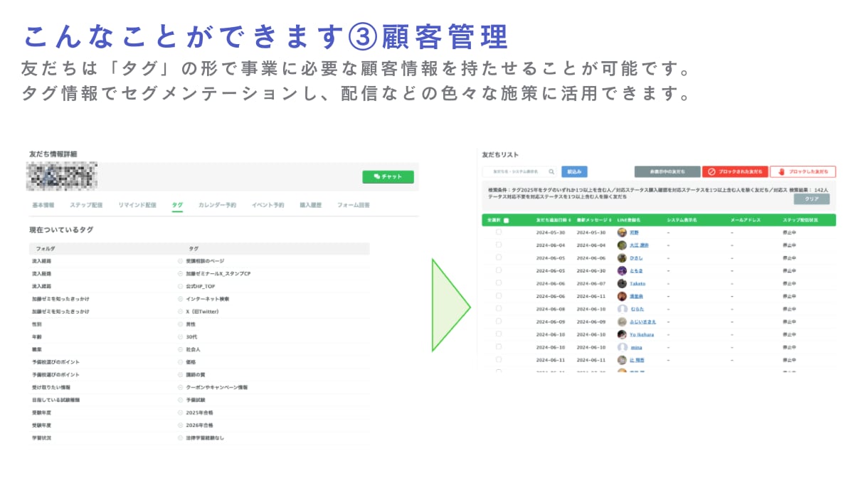The width and height of the screenshot is (868, 488).
Task: Remove the 公式HP_TOP tag with its minus icon
Action: click(180, 286)
